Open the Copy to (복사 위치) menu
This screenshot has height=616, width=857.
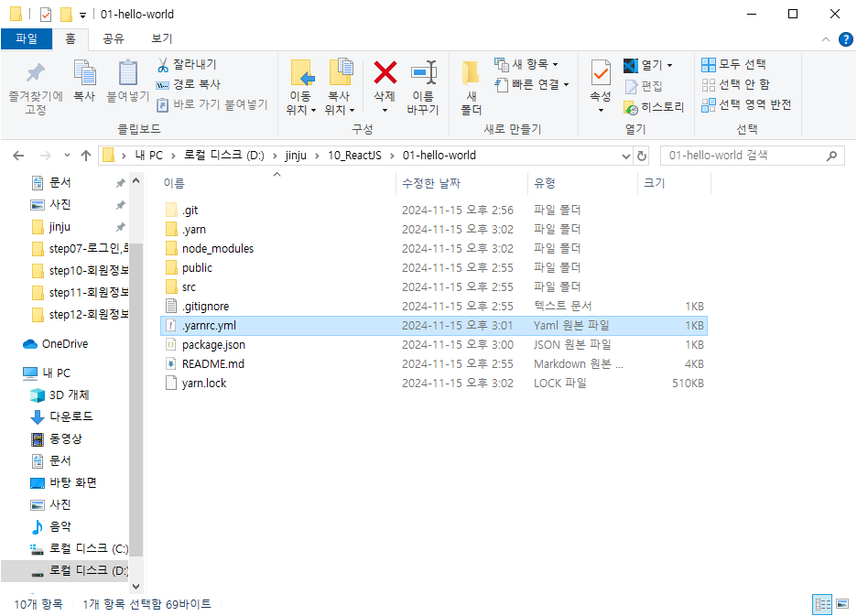[x=340, y=88]
